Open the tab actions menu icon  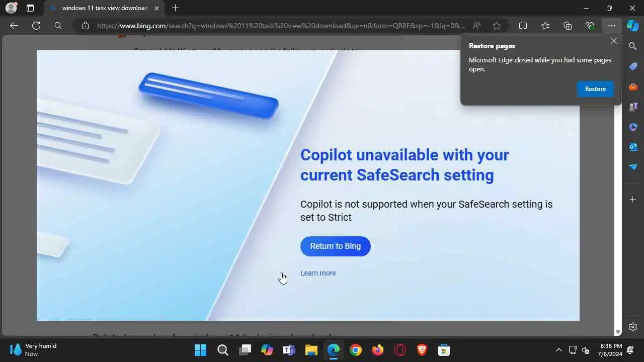point(30,8)
